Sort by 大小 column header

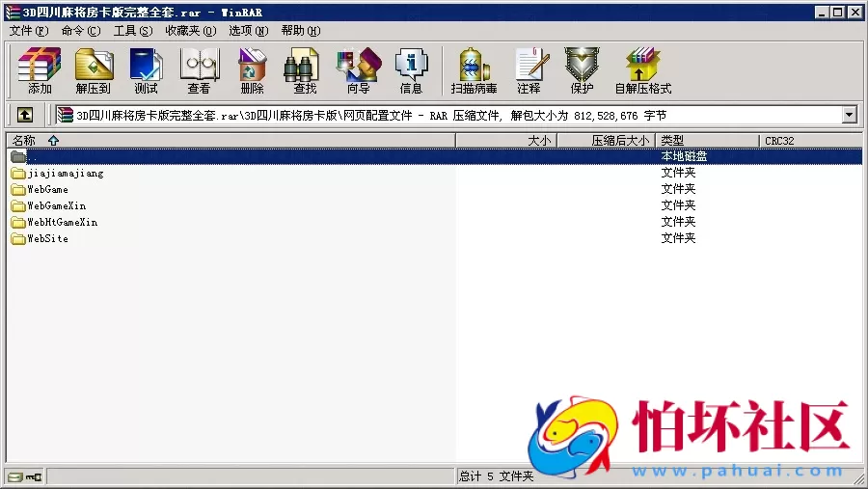(x=506, y=141)
